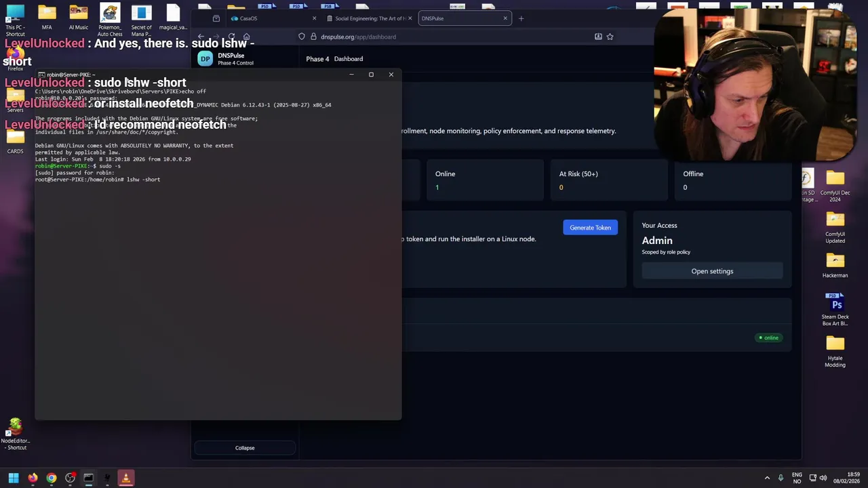Open Google Chrome from the taskbar
This screenshot has height=488, width=868.
51,478
